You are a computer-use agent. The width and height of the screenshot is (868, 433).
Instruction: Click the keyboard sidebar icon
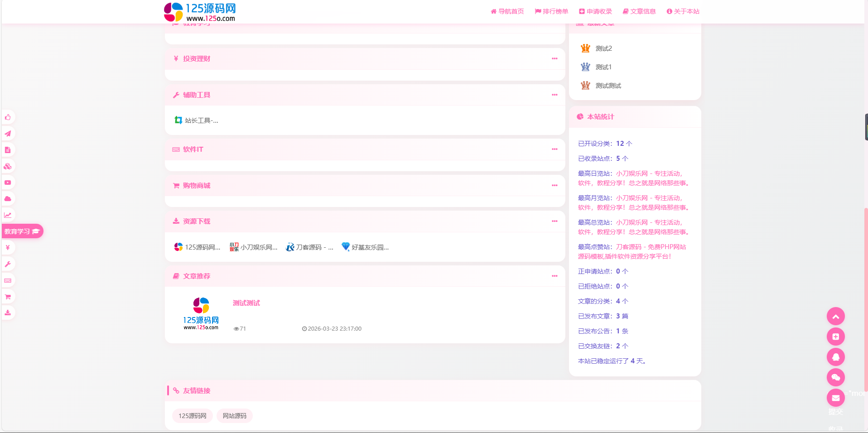point(8,280)
